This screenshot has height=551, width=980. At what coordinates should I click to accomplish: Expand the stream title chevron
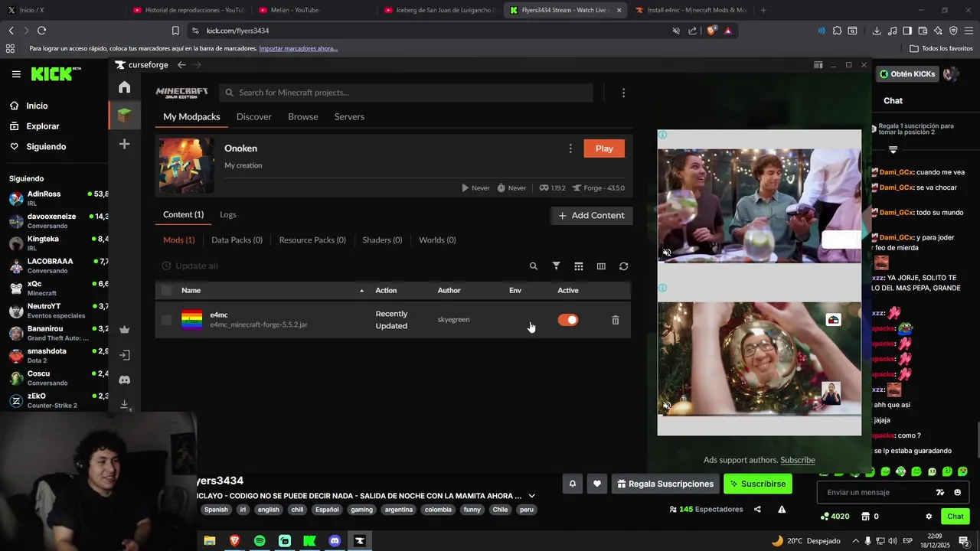[x=531, y=496]
